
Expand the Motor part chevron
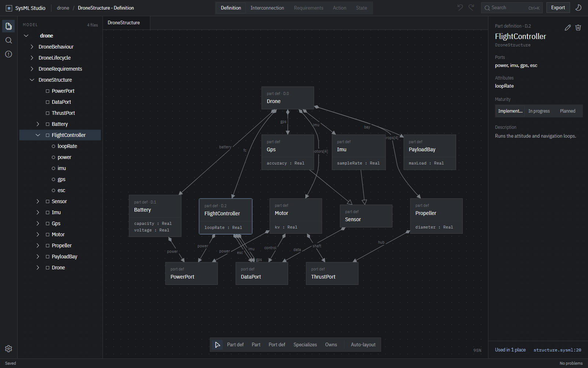[x=38, y=234]
